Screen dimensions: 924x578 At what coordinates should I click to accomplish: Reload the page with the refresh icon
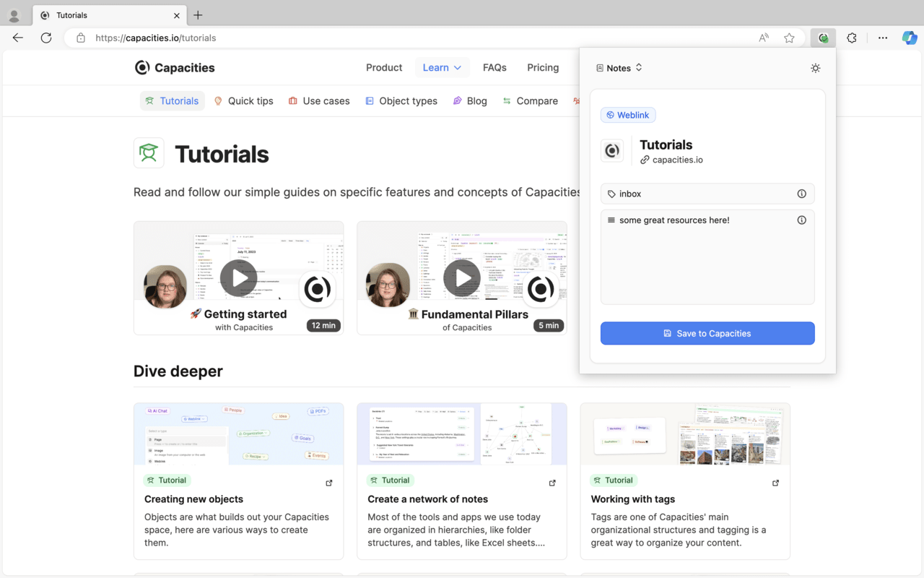pos(46,38)
